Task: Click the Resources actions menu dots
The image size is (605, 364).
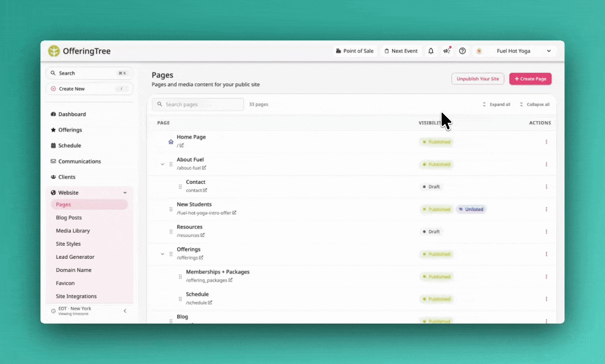Action: pos(546,232)
